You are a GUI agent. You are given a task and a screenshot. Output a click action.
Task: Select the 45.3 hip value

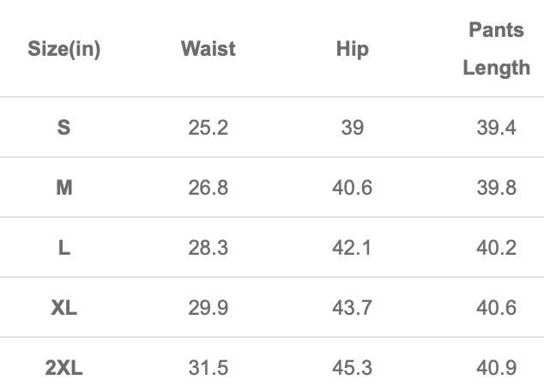point(352,368)
